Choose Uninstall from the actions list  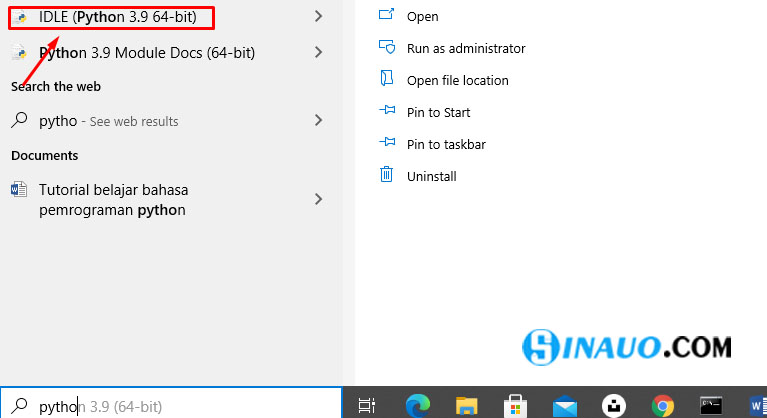click(431, 176)
